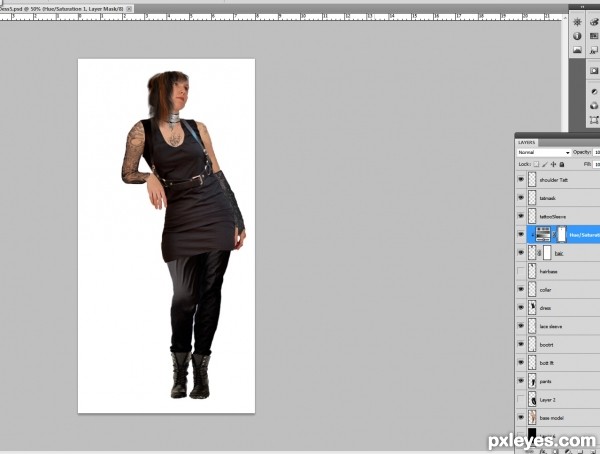Image resolution: width=600 pixels, height=454 pixels.
Task: Open the Swatches panel icon
Action: [594, 36]
